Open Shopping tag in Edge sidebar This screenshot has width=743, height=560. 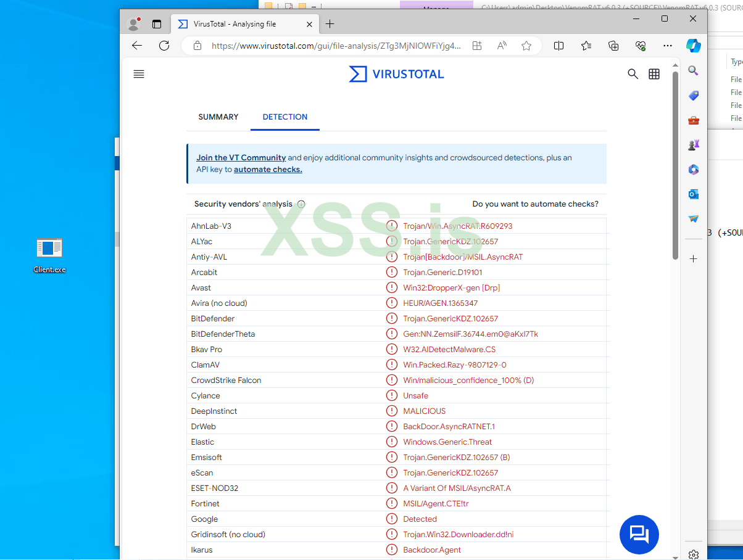[694, 96]
